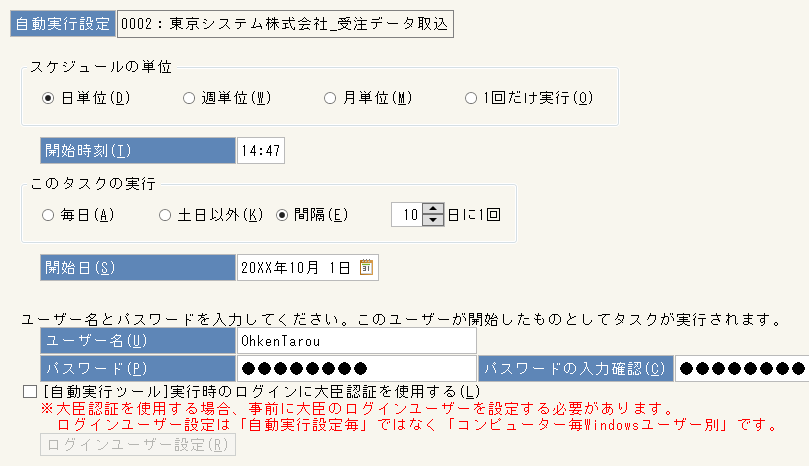The width and height of the screenshot is (809, 466).
Task: Choose the 毎日(A) task execution option
Action: point(48,215)
